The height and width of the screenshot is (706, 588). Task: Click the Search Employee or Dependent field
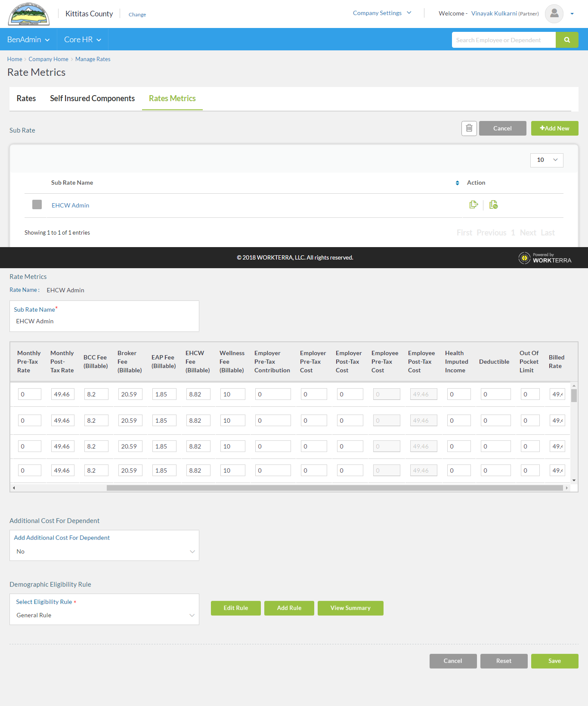tap(503, 40)
